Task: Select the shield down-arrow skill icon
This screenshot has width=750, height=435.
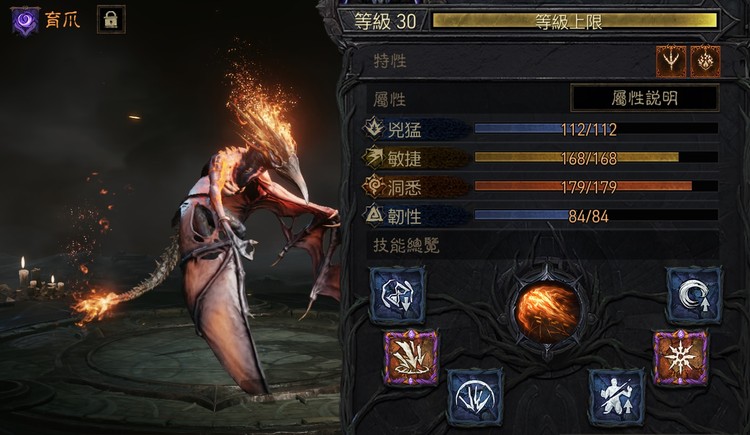Action: tap(397, 295)
